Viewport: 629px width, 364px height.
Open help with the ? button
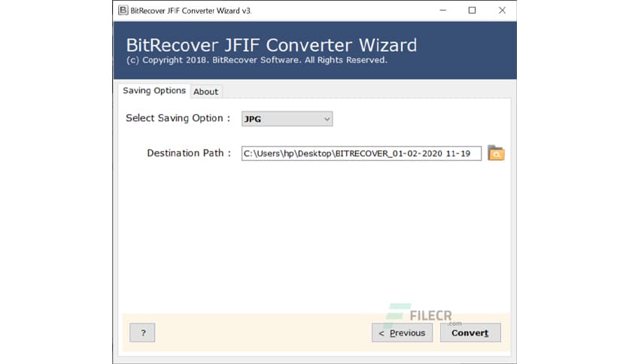142,332
